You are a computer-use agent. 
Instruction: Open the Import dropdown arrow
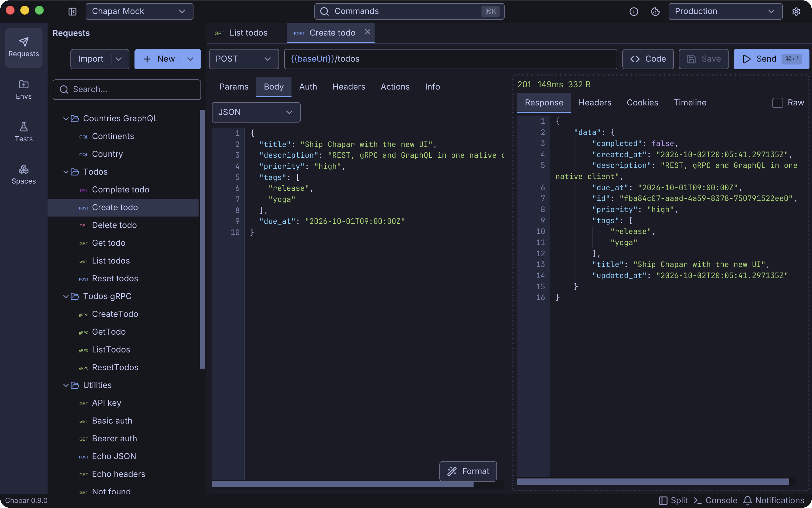click(119, 59)
